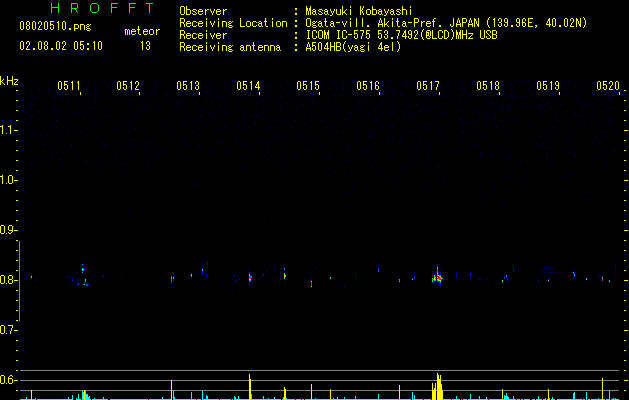
Task: Click the 0517 time marker
Action: click(428, 85)
